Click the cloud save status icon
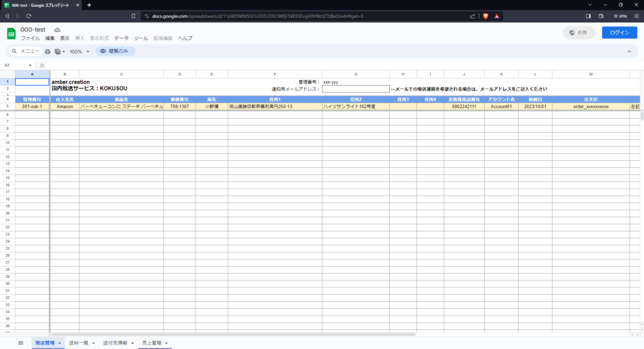 (57, 30)
